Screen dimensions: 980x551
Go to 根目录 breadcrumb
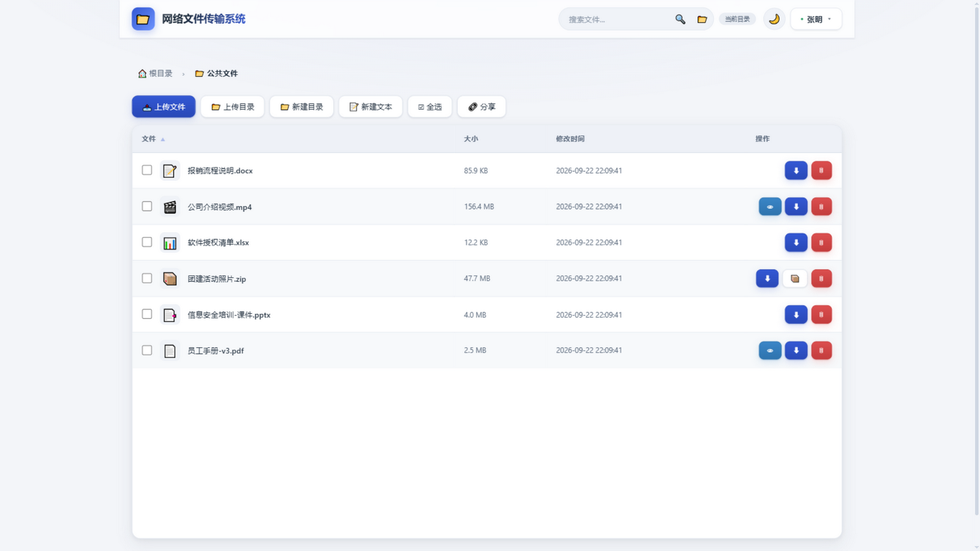pos(155,73)
